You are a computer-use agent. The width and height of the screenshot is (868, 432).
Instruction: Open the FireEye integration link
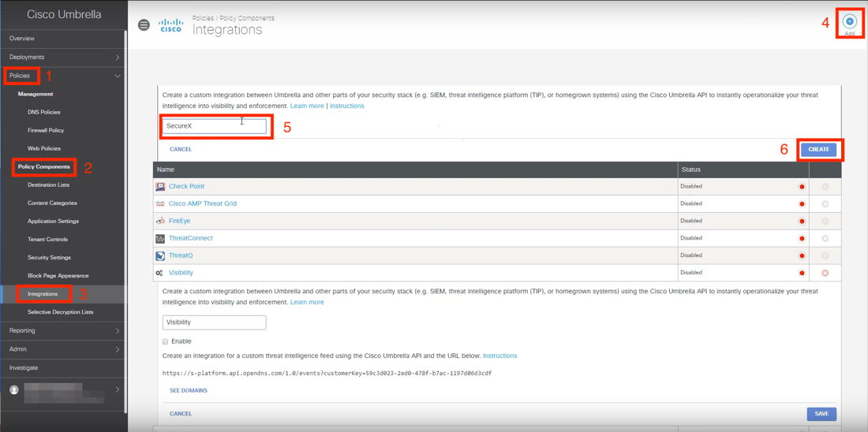(x=180, y=221)
